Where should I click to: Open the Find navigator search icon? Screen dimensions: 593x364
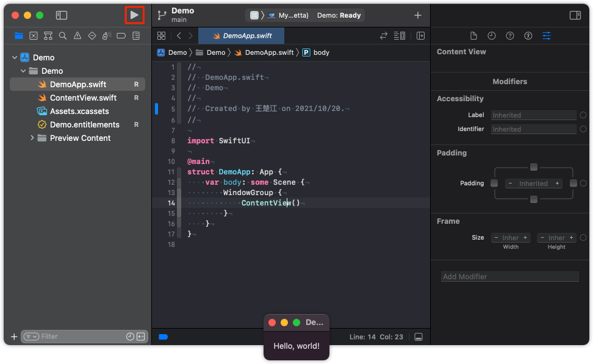click(x=63, y=36)
